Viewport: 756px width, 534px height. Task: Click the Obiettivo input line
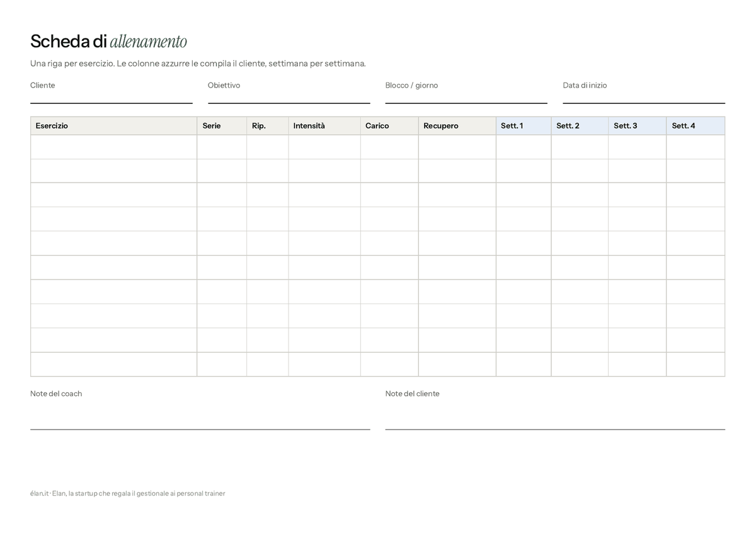(x=289, y=98)
